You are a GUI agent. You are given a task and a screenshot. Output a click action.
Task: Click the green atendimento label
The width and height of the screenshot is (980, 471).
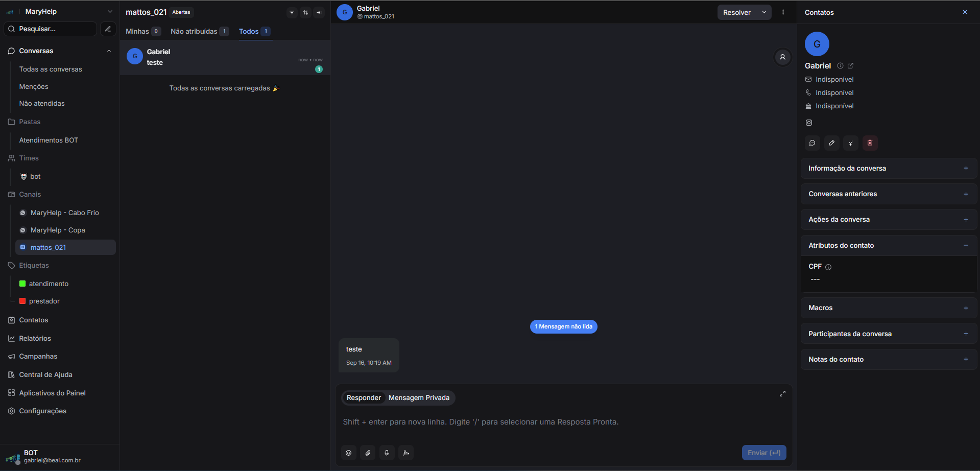[x=49, y=284]
